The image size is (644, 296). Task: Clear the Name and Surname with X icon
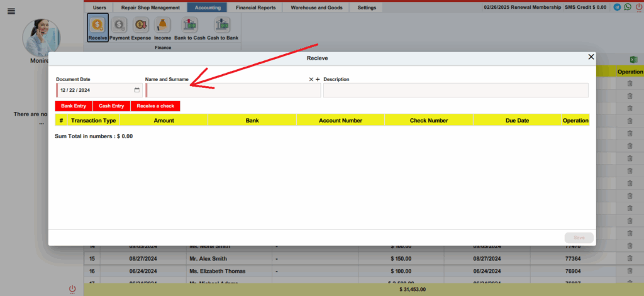tap(311, 79)
